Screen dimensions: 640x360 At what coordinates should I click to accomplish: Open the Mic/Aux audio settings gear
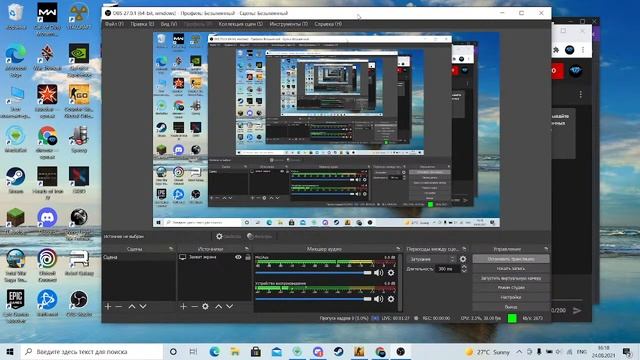click(x=391, y=273)
